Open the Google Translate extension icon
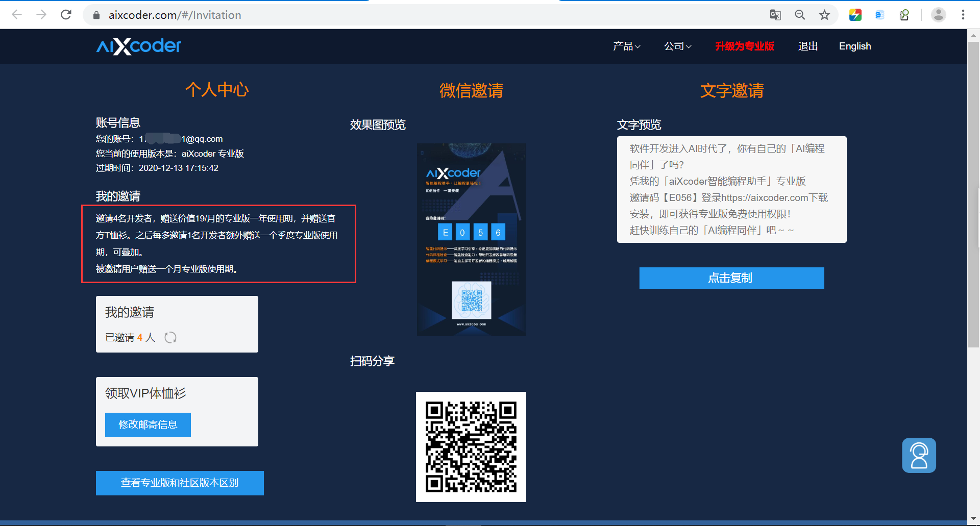 855,15
